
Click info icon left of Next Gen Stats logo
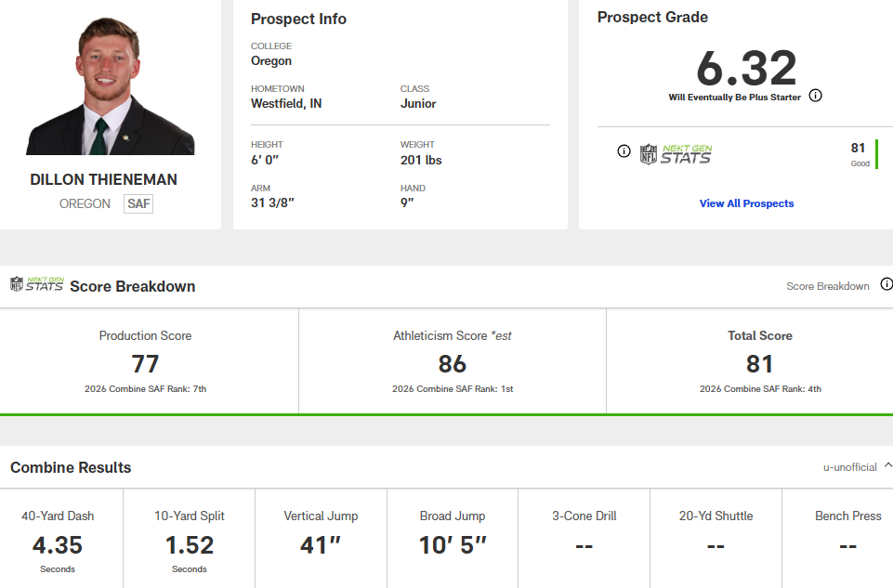(x=624, y=151)
